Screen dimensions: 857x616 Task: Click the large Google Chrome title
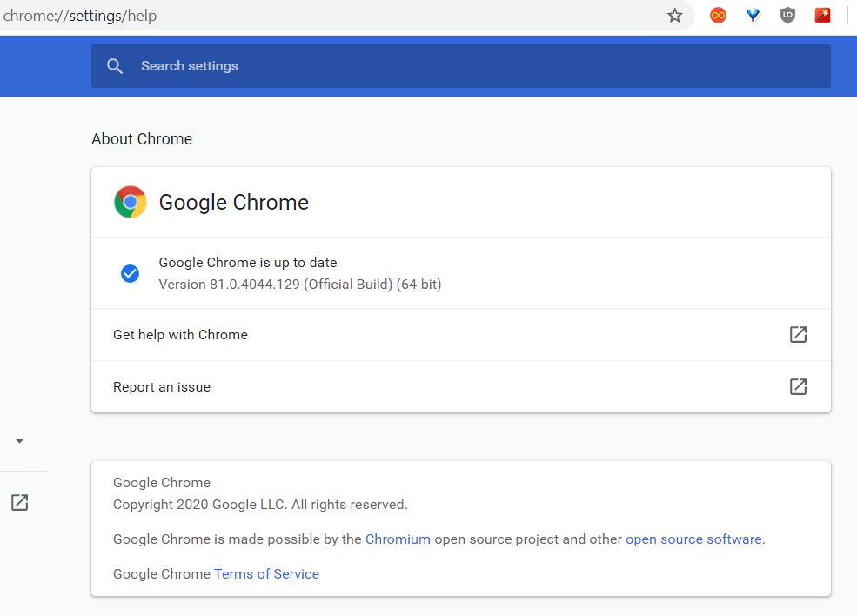[234, 202]
